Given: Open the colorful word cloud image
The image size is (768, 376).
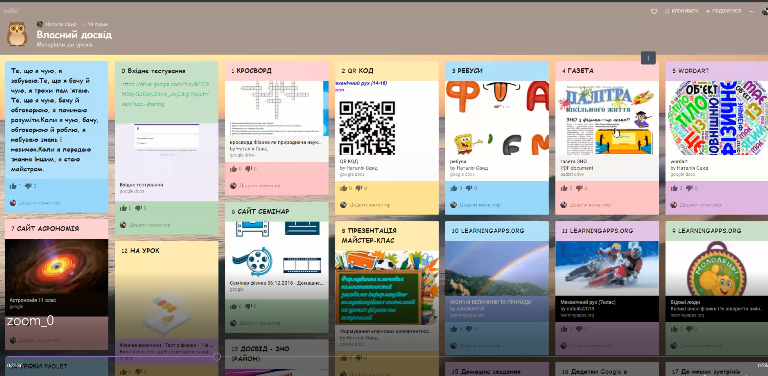Looking at the screenshot, I should [717, 118].
